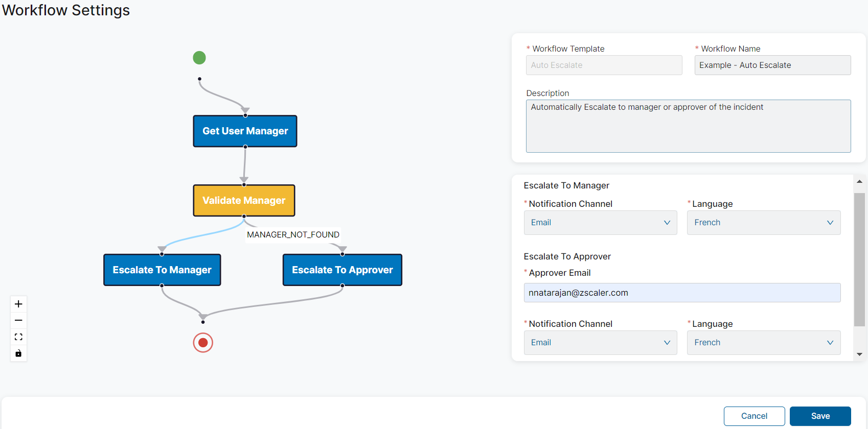The height and width of the screenshot is (429, 868).
Task: Toggle the canvas lock icon
Action: [x=18, y=353]
